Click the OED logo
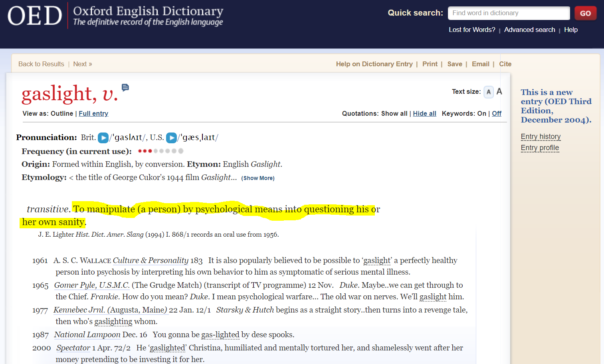The image size is (604, 364). [35, 16]
